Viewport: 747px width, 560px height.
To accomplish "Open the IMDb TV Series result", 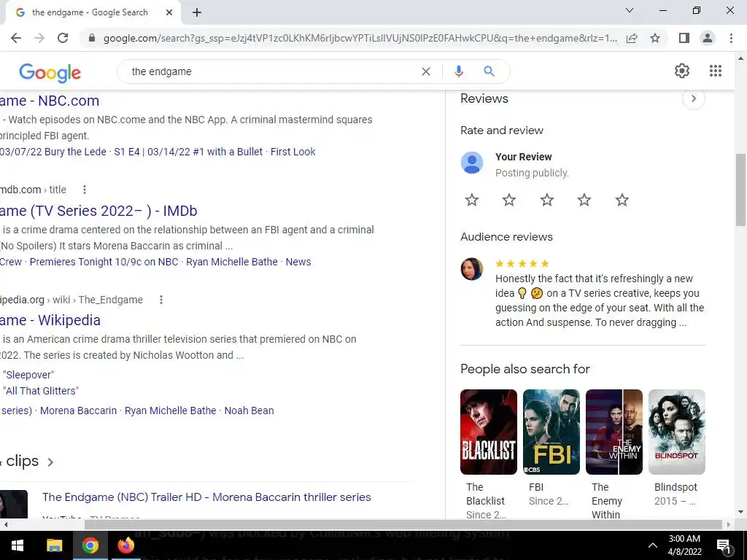I will (x=98, y=211).
